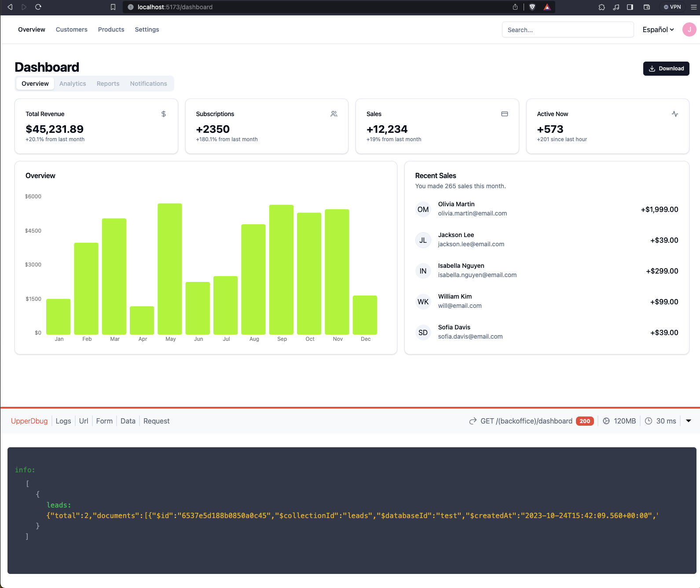Click the request redirect arrow icon

473,421
